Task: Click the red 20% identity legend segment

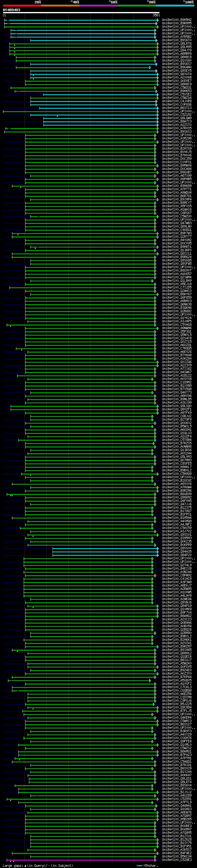Action: point(22,6)
